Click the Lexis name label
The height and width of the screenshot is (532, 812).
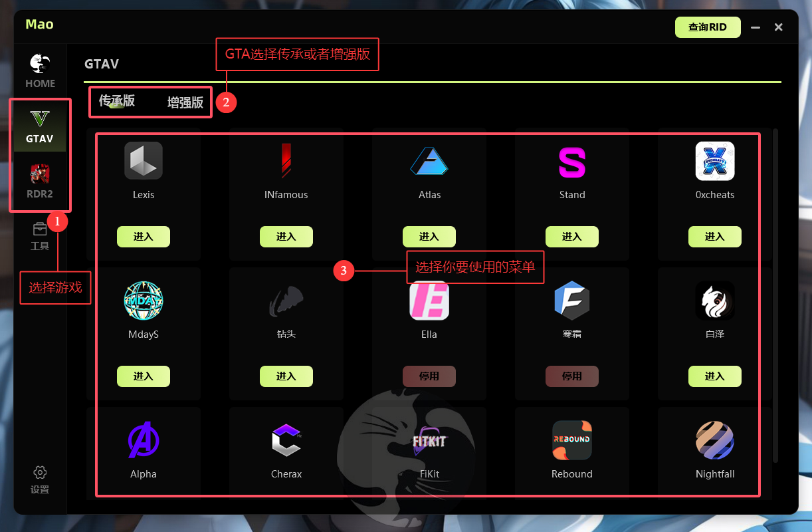(x=144, y=195)
